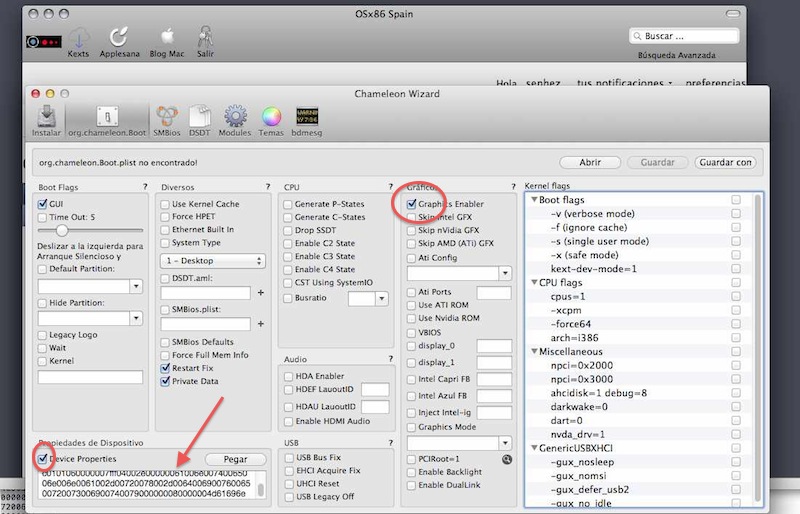
Task: Collapse the Miscellaneous tree group
Action: (534, 351)
